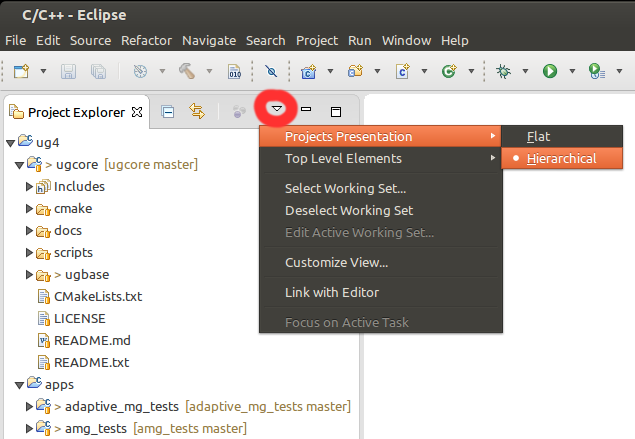Select Projects Presentation menu entry
The image size is (635, 439).
tap(380, 136)
